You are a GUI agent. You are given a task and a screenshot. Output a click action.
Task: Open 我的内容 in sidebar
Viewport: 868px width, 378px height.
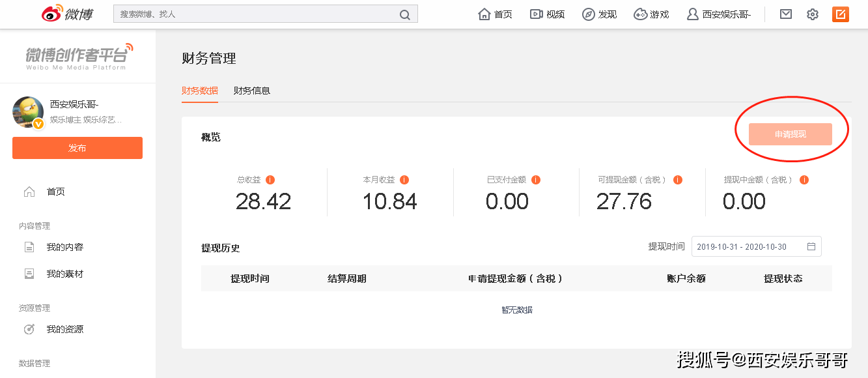tap(64, 248)
